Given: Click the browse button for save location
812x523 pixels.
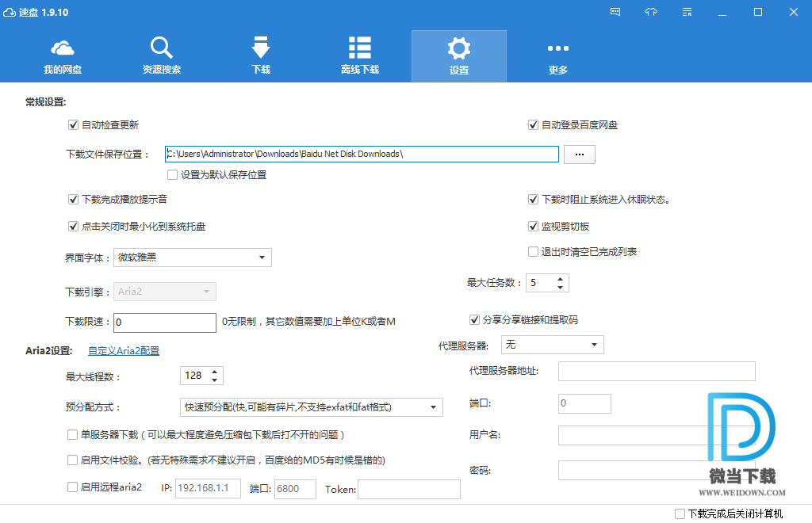Looking at the screenshot, I should pos(579,155).
